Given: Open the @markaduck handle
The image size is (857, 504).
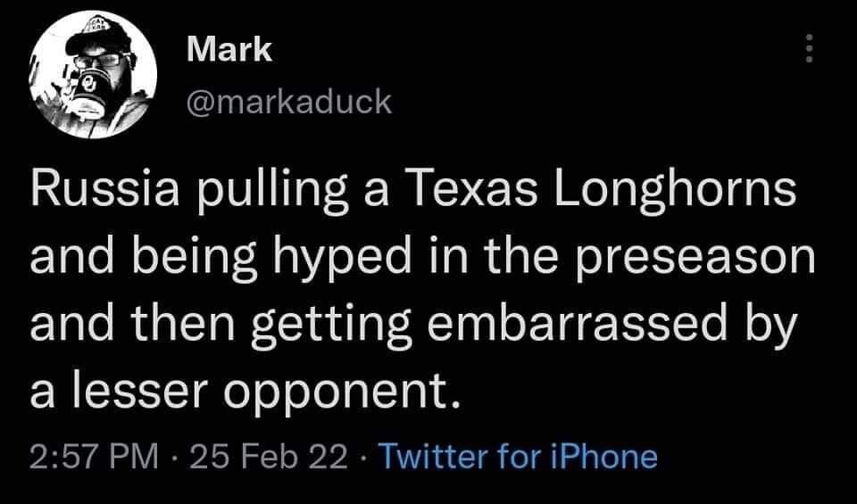Looking at the screenshot, I should point(289,102).
